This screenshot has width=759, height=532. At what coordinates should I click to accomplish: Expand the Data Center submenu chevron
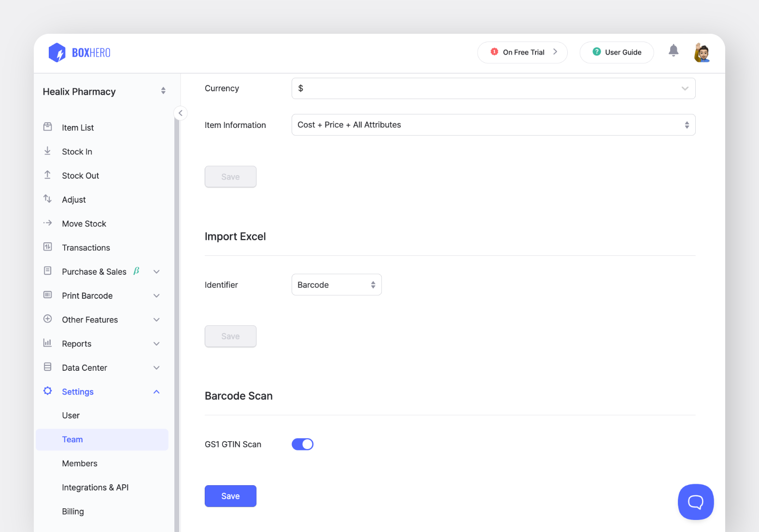[x=156, y=368]
